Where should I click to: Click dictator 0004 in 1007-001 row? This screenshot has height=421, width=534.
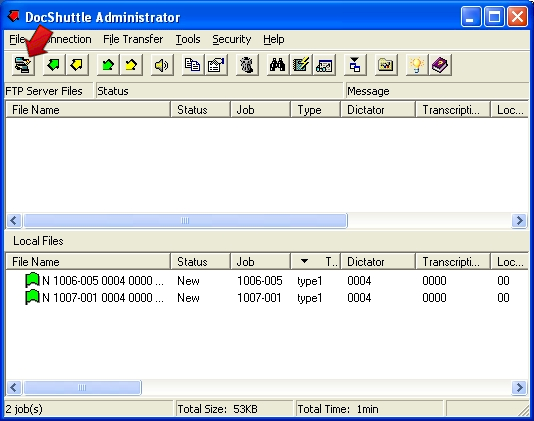click(x=359, y=298)
